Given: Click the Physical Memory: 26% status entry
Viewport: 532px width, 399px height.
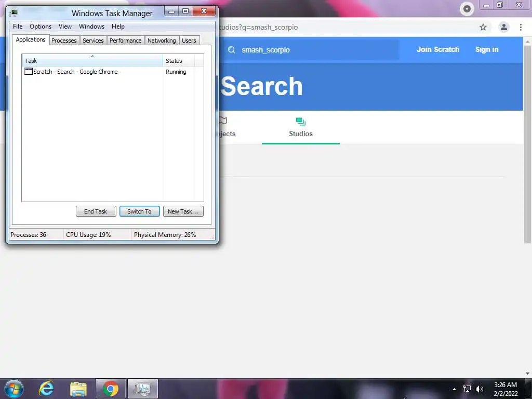Looking at the screenshot, I should point(165,234).
